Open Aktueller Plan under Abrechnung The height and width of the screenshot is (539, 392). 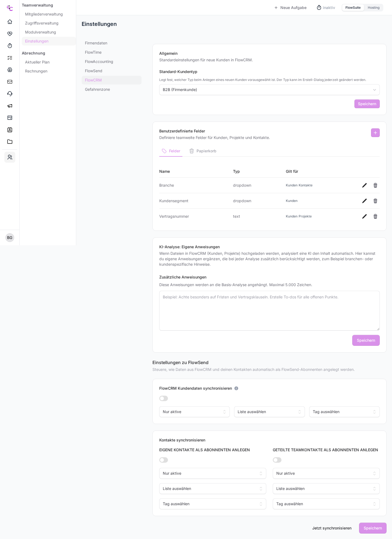[x=49, y=62]
